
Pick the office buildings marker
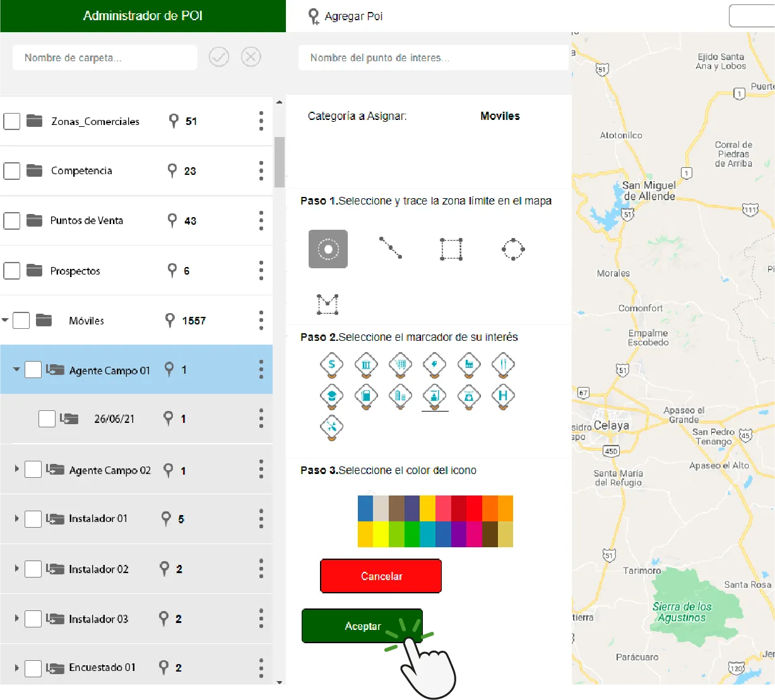[x=400, y=397]
